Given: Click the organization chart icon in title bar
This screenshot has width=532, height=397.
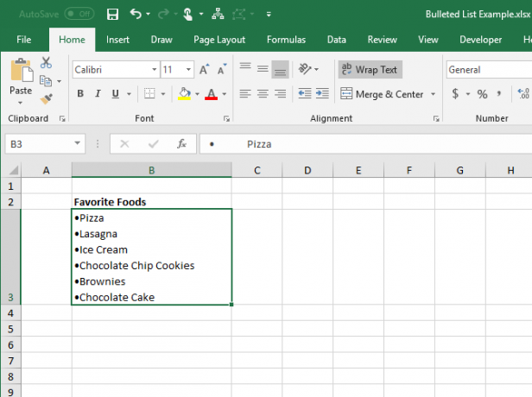Looking at the screenshot, I should [x=218, y=14].
